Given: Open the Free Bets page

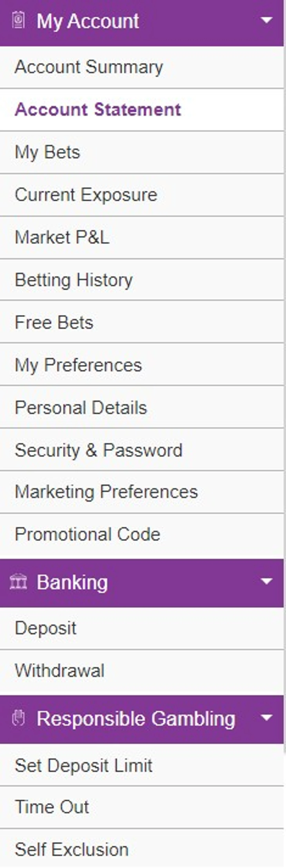Looking at the screenshot, I should coord(142,322).
